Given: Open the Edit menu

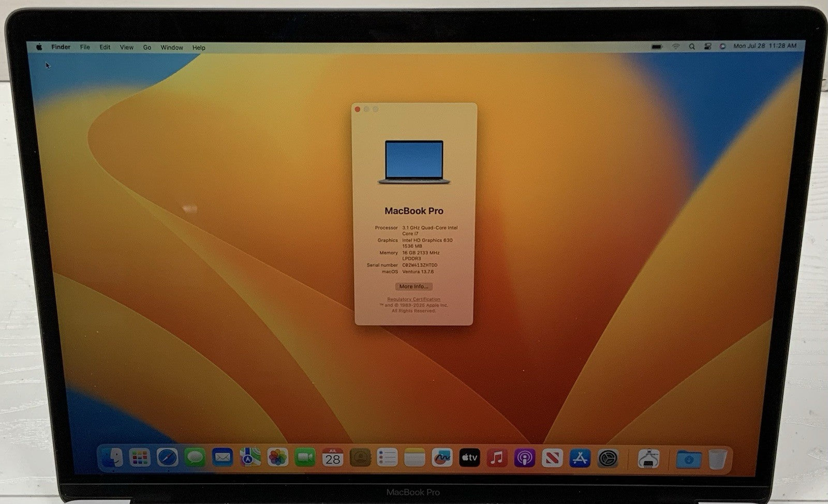Looking at the screenshot, I should (105, 47).
